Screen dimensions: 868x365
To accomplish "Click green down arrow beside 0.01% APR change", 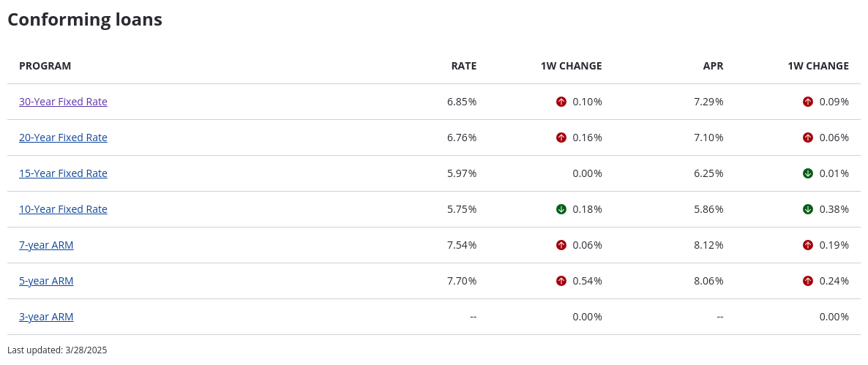I will pyautogui.click(x=808, y=173).
